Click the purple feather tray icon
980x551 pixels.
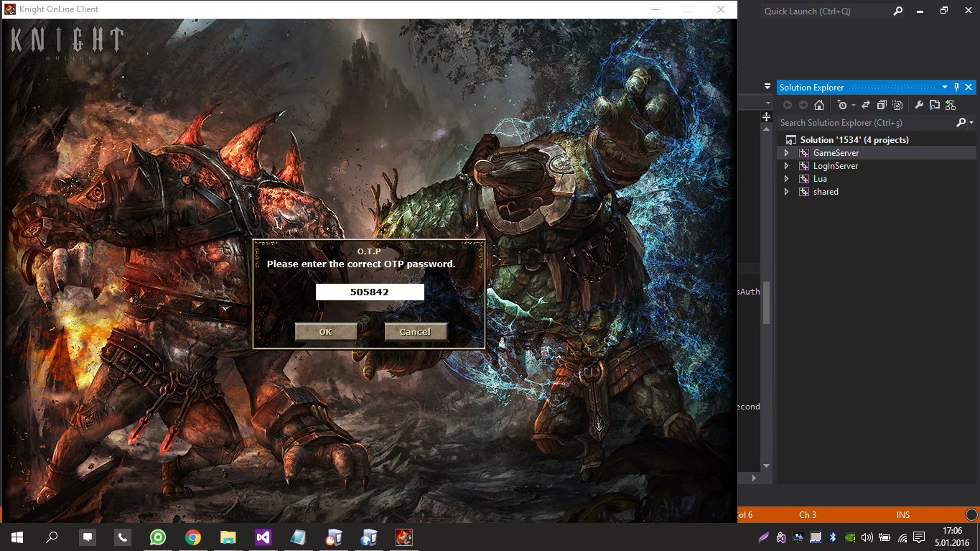coord(764,537)
